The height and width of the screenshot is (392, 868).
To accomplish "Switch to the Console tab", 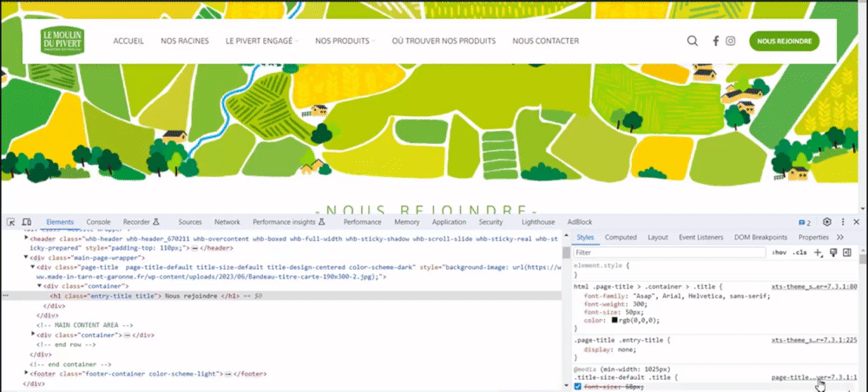I will [x=98, y=222].
